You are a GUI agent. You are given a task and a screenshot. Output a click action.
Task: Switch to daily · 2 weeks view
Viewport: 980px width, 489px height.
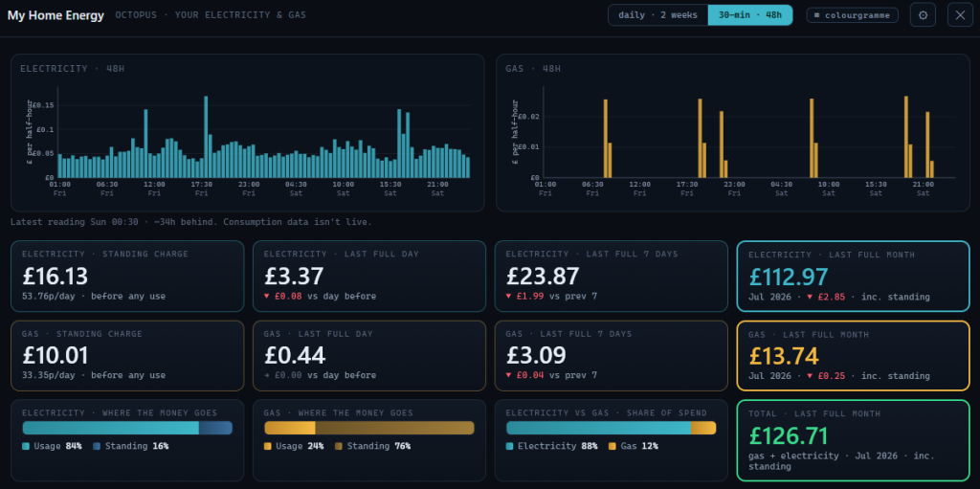pyautogui.click(x=658, y=15)
